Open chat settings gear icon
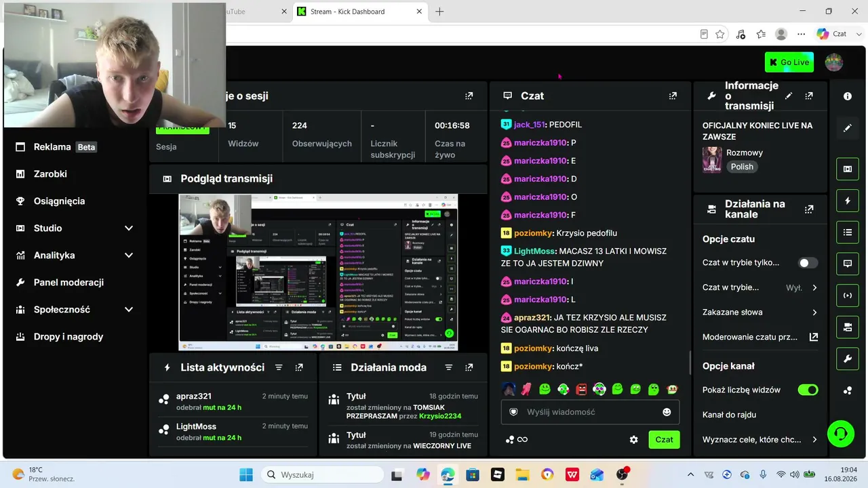 click(634, 439)
